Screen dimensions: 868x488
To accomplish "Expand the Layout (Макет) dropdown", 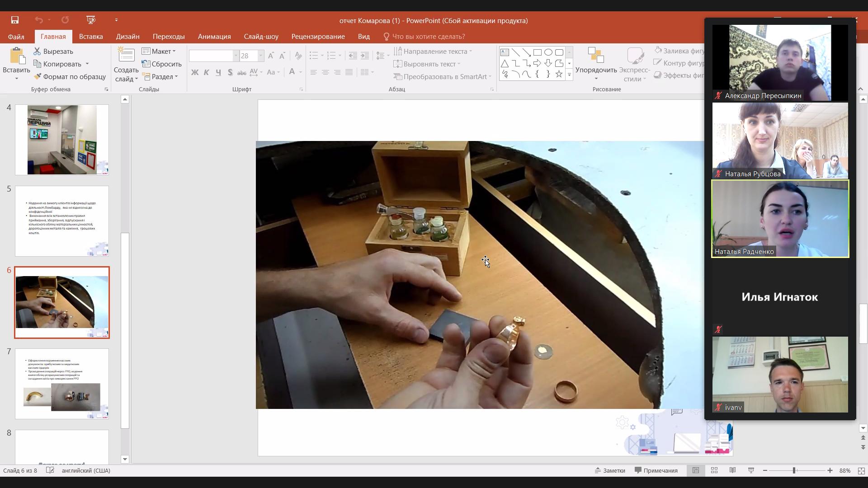I will 159,52.
